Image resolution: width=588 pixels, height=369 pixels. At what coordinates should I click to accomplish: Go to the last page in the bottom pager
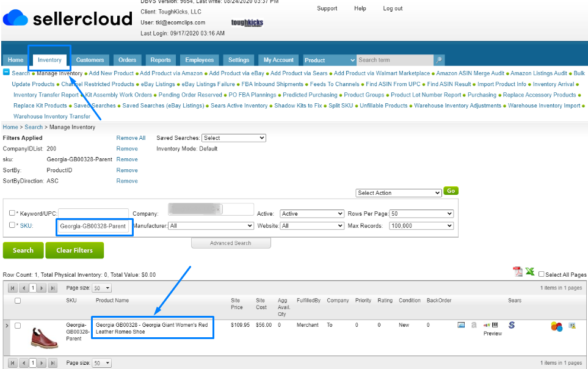pyautogui.click(x=53, y=363)
